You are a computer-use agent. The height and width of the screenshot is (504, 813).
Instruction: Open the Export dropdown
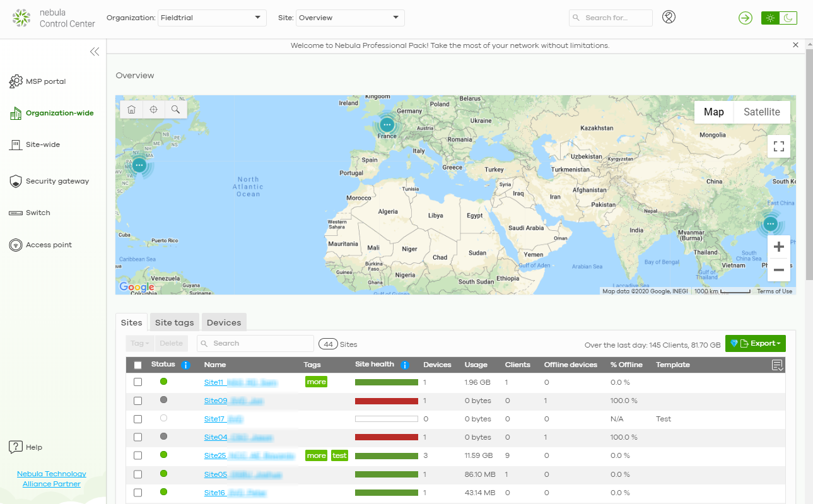(x=756, y=344)
